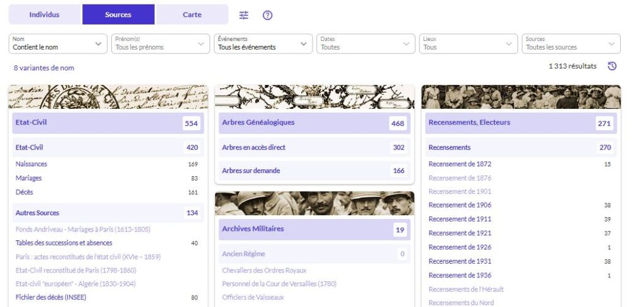Click the 8 variantes de nom link
Screen dimensions: 644x307
pos(43,68)
